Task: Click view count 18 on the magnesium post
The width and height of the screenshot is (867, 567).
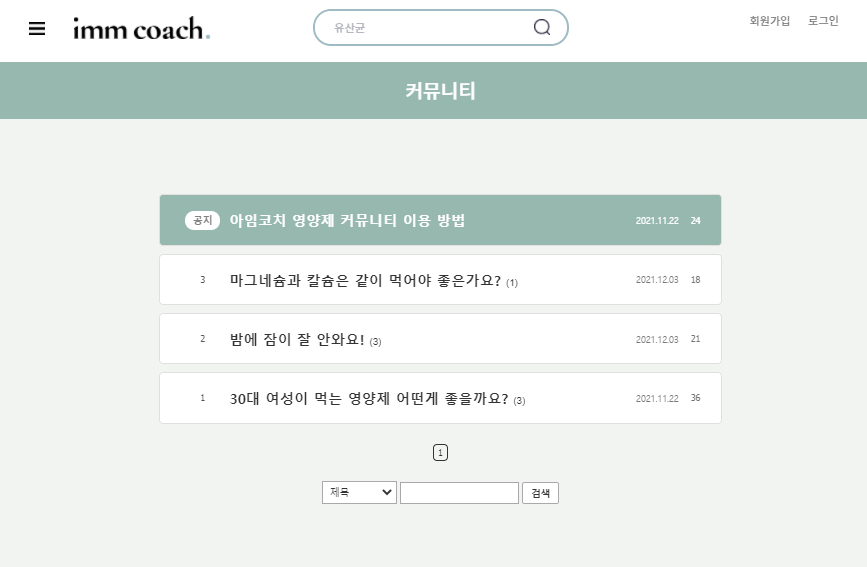Action: click(x=696, y=280)
